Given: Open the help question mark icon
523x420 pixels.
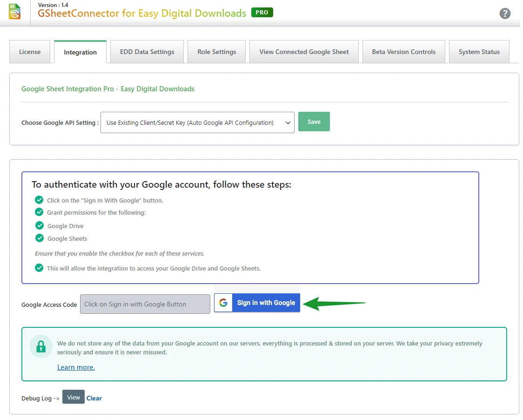Looking at the screenshot, I should [505, 14].
